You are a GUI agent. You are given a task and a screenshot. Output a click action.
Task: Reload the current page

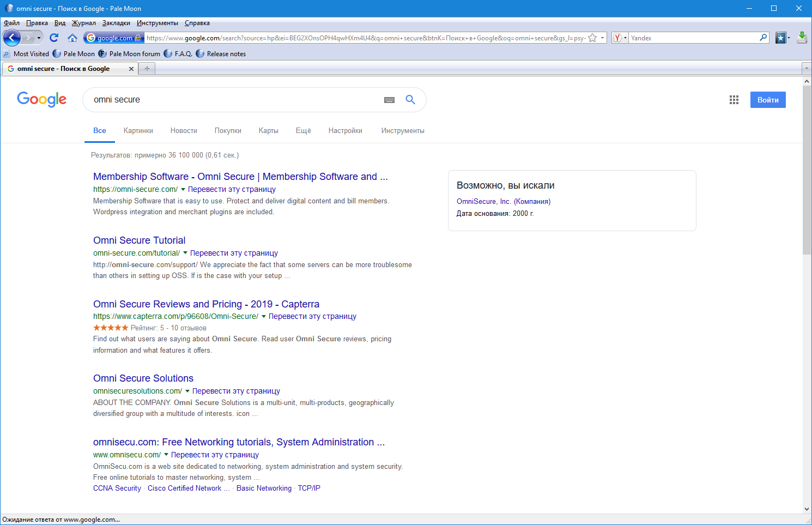coord(54,38)
